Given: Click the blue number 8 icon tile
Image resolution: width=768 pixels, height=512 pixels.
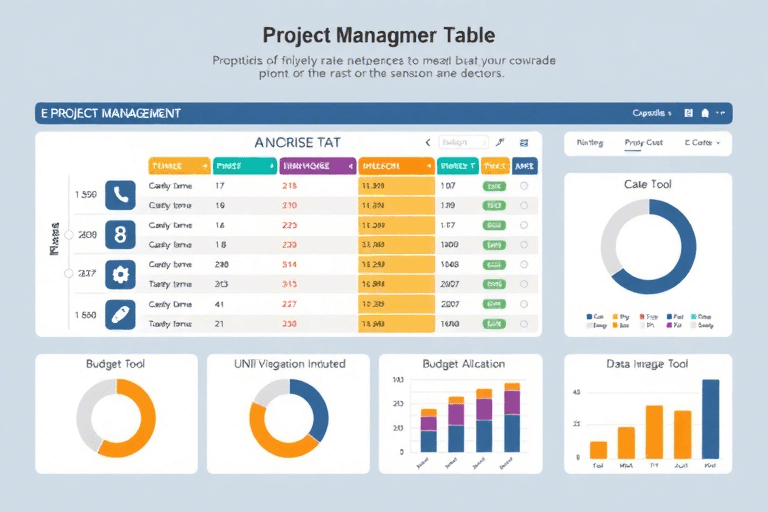Looking at the screenshot, I should (x=121, y=235).
